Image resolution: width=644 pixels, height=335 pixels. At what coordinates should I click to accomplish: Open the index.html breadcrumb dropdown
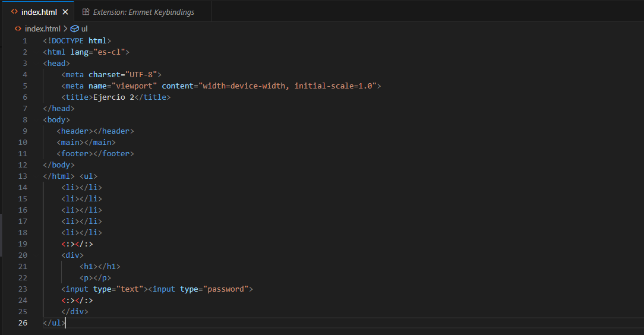(42, 29)
